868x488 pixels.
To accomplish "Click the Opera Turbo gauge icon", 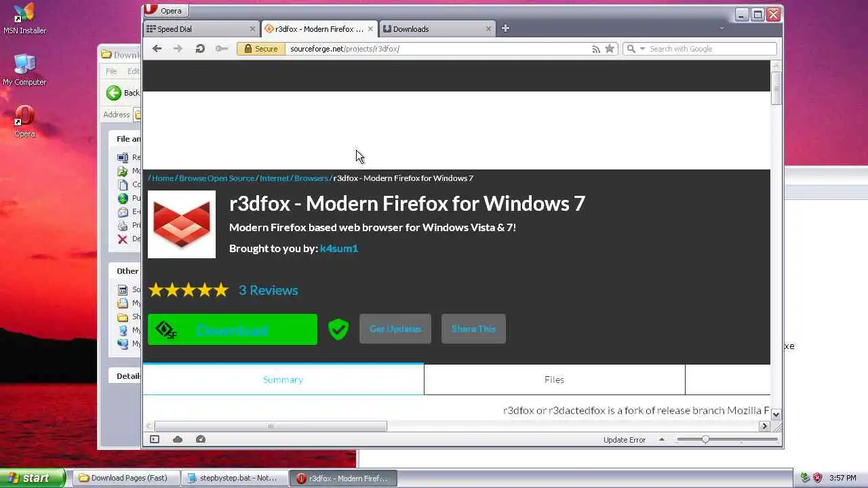I will coord(201,439).
